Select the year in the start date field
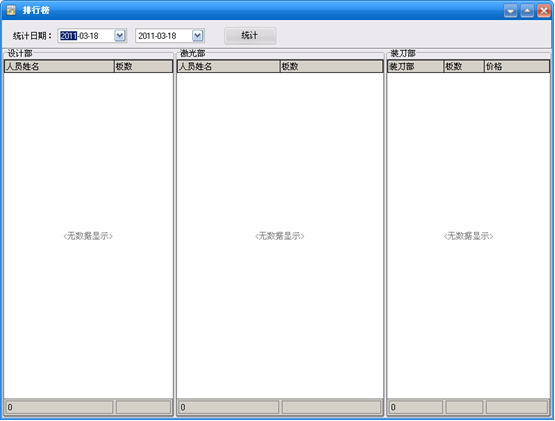 tap(68, 36)
